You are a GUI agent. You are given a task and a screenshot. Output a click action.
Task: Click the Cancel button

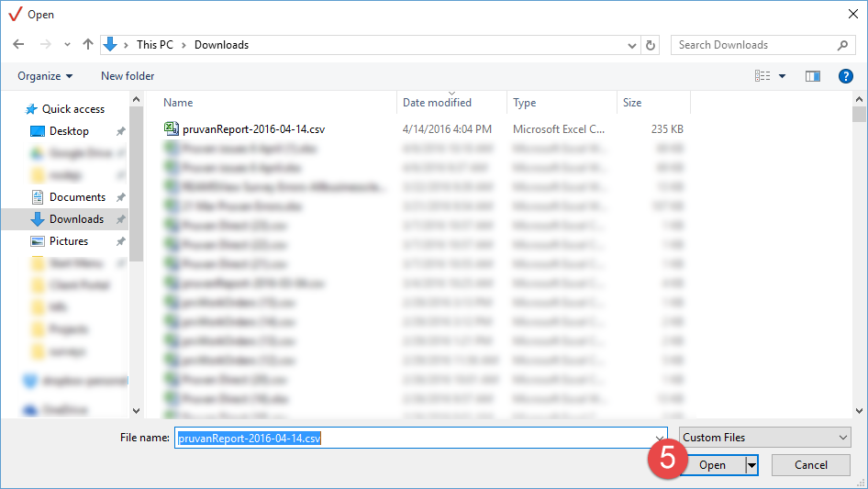pos(810,465)
